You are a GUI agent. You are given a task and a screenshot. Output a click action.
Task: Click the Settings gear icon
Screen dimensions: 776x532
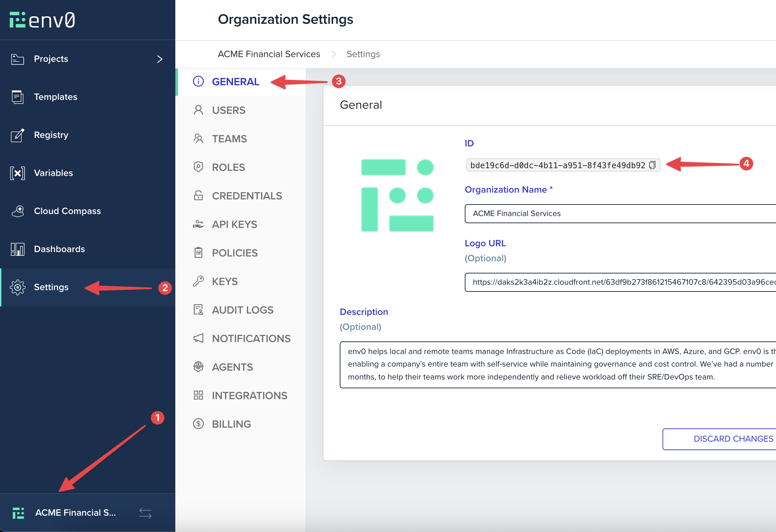tap(18, 287)
